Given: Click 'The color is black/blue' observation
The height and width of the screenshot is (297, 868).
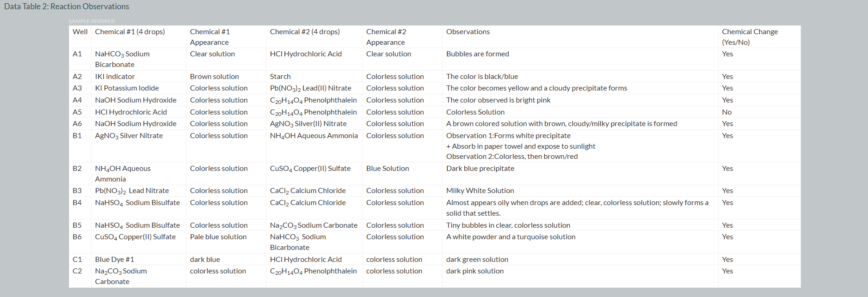Looking at the screenshot, I should (482, 77).
